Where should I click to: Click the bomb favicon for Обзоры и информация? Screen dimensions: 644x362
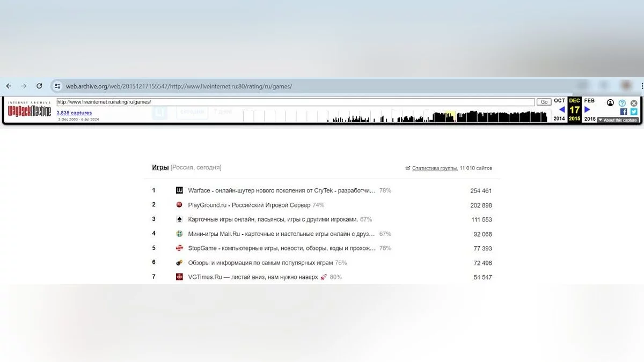click(179, 263)
